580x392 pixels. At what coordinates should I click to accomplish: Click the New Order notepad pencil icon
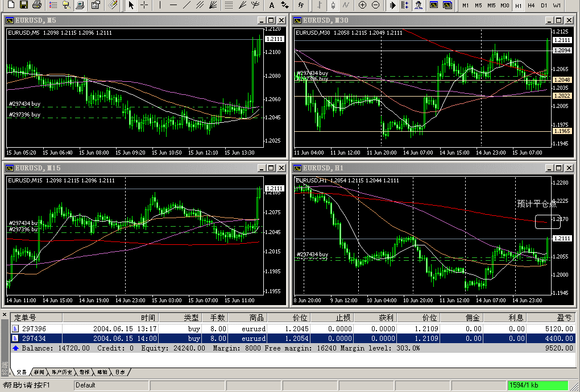tap(113, 5)
